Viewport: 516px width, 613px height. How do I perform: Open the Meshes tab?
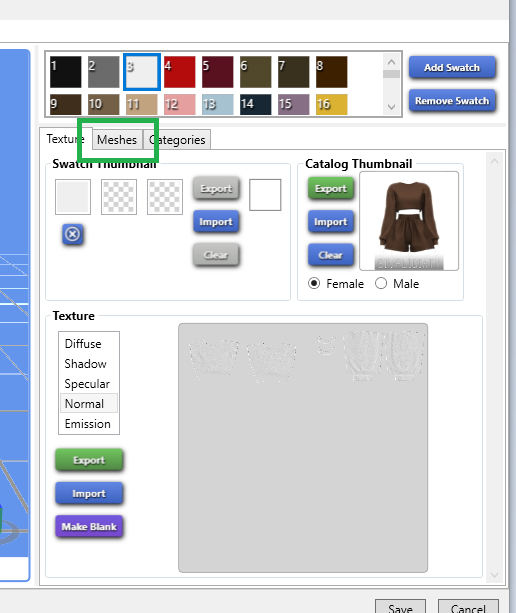point(117,140)
